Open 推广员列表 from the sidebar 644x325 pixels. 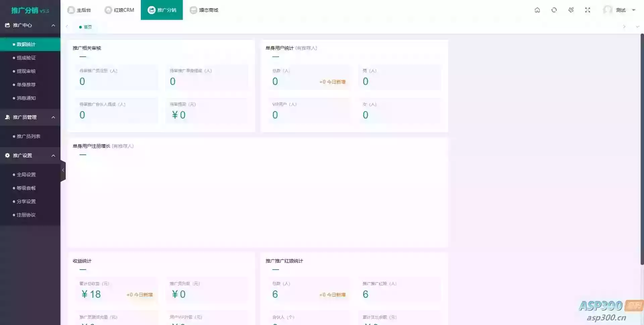click(29, 136)
